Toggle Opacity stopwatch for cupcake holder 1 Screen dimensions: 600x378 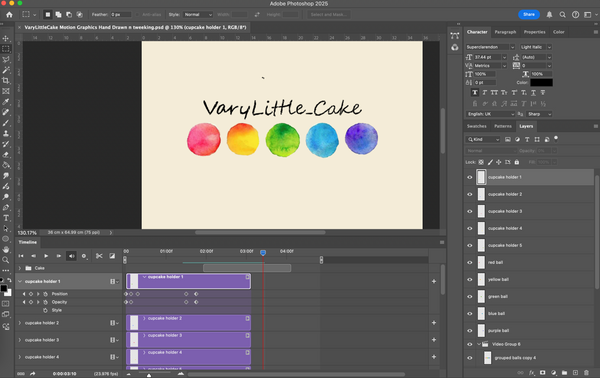tap(46, 302)
